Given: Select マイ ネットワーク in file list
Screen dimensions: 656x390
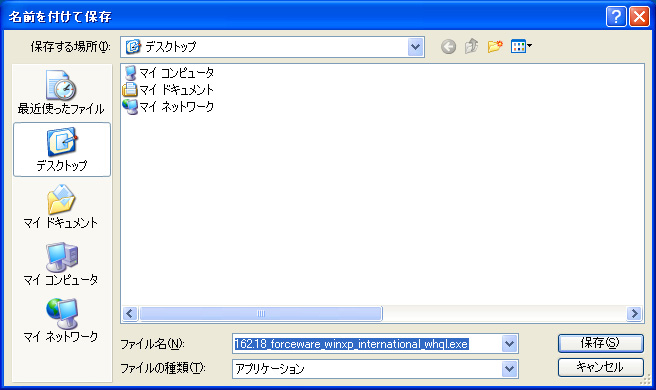Looking at the screenshot, I should (168, 106).
